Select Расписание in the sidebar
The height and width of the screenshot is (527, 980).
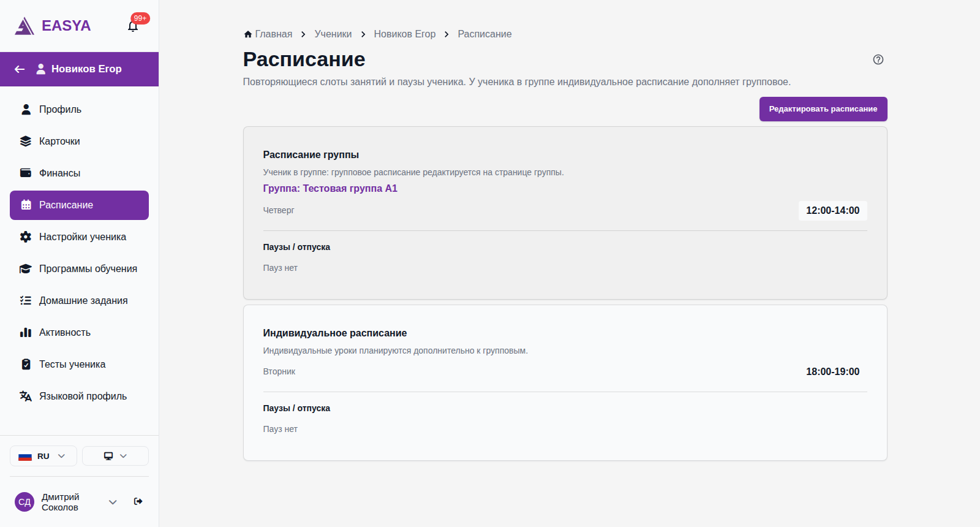(79, 205)
